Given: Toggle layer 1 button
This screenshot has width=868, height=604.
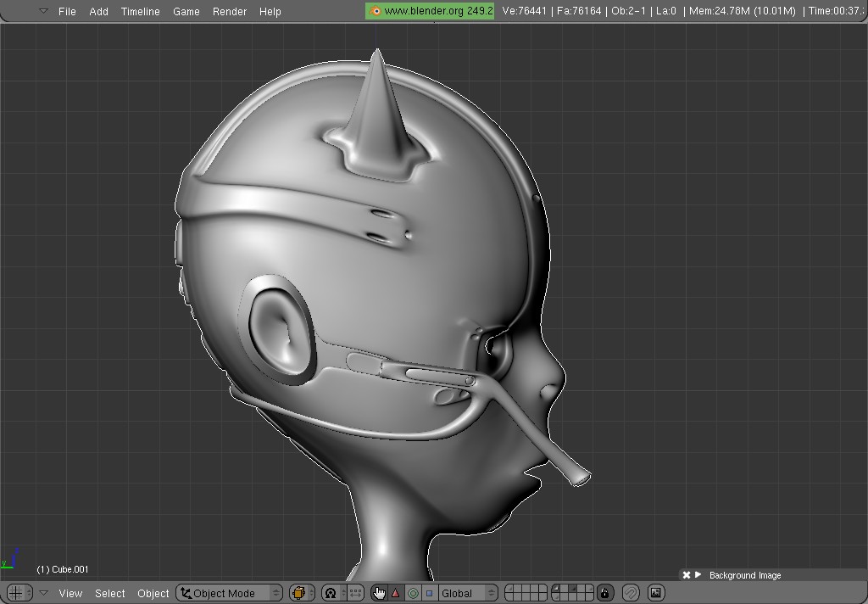Looking at the screenshot, I should 509,589.
